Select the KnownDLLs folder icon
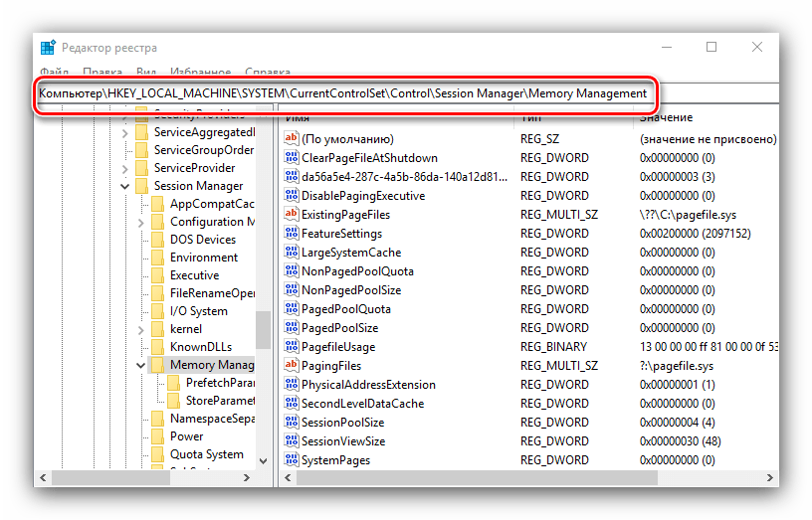 tap(157, 347)
